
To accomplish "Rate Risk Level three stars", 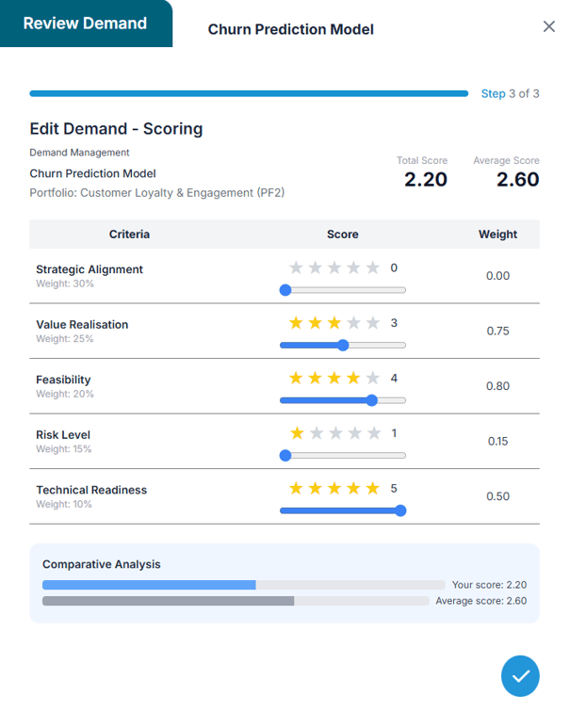I will [x=335, y=433].
